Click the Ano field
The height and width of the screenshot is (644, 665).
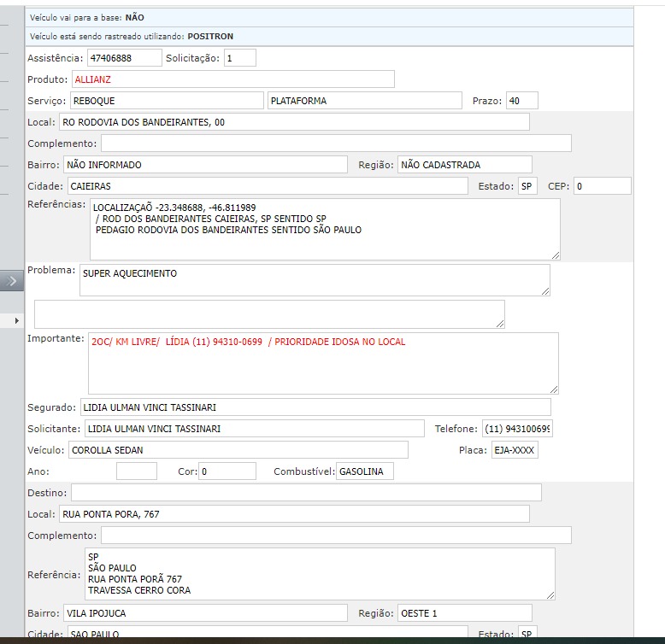point(137,471)
